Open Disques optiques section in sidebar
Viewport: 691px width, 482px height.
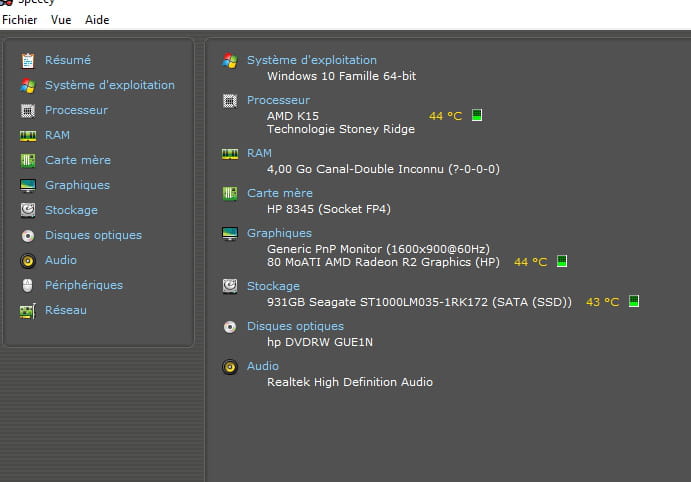click(x=93, y=235)
